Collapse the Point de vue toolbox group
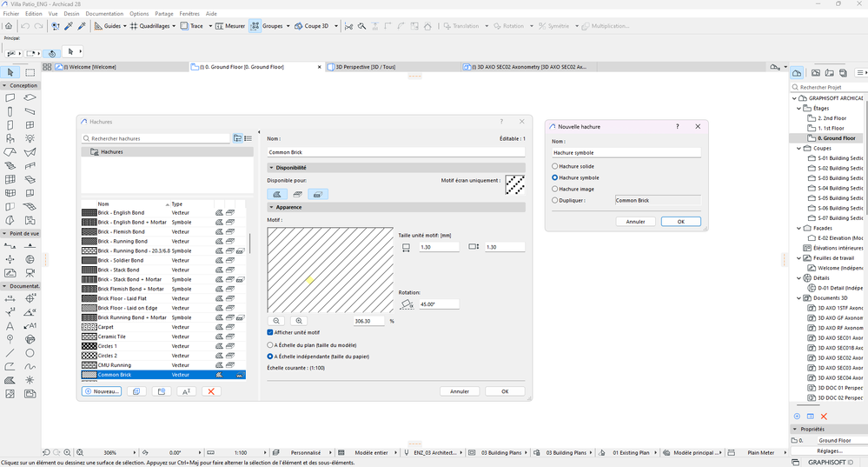The image size is (868, 467). tap(4, 234)
